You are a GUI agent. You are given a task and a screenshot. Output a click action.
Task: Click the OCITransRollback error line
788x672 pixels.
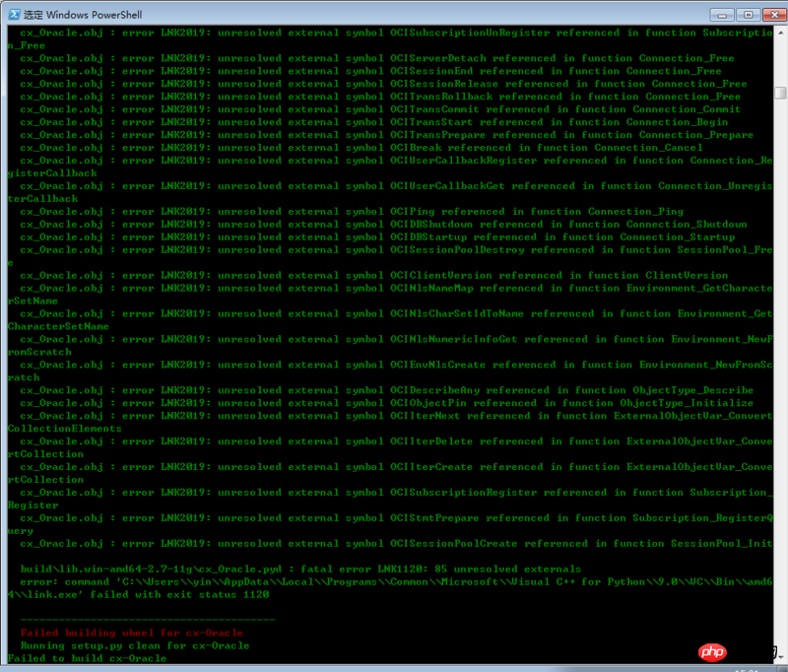point(380,97)
